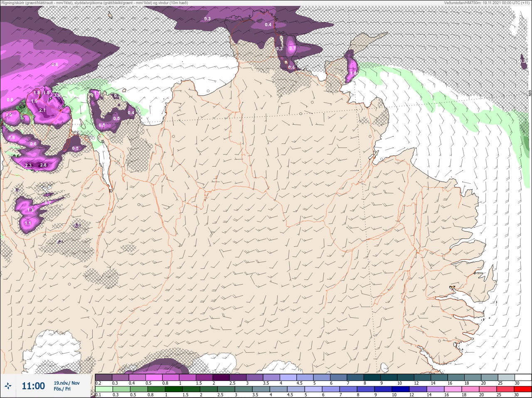Click the compass-star logo icon beside 11:00
Screen dimensions: 532x398
pyautogui.click(x=8, y=386)
